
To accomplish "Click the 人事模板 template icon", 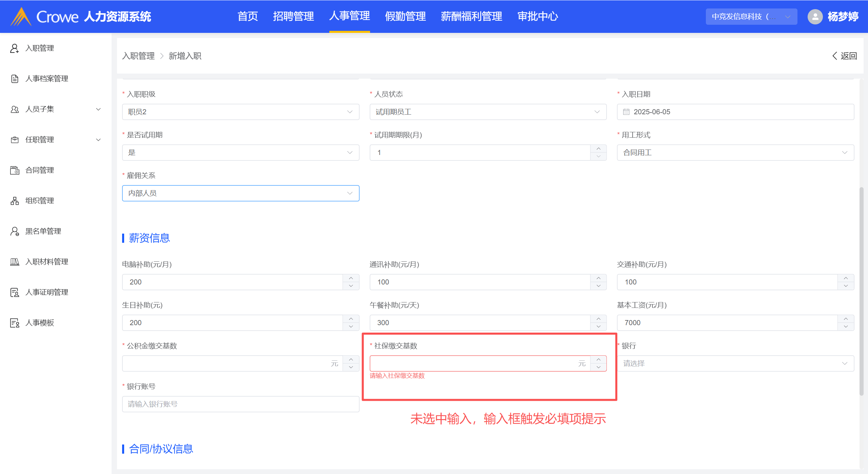I will pos(14,323).
